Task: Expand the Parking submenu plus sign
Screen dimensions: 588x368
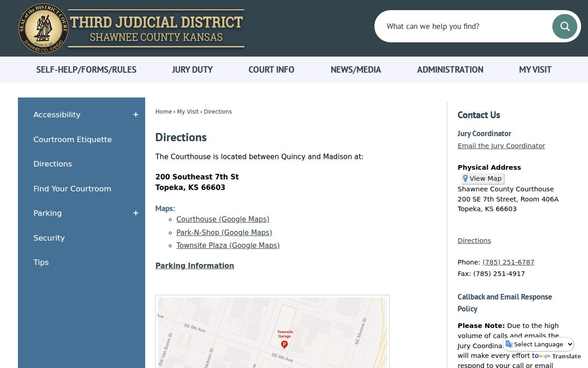Action: pyautogui.click(x=136, y=213)
